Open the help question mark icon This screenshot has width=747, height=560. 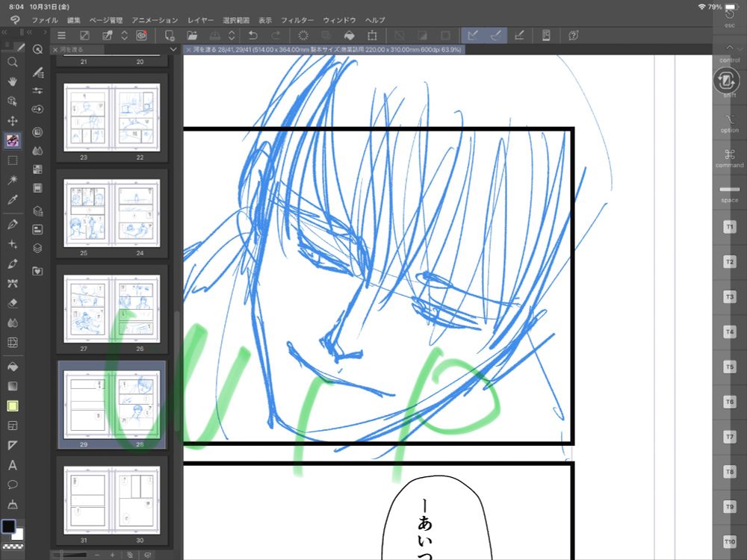pos(574,35)
